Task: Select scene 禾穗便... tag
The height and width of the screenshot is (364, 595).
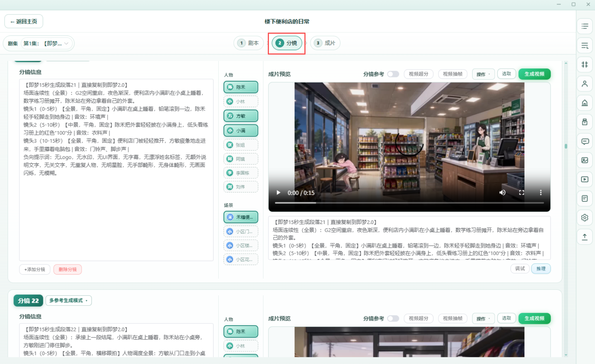Action: [x=241, y=217]
